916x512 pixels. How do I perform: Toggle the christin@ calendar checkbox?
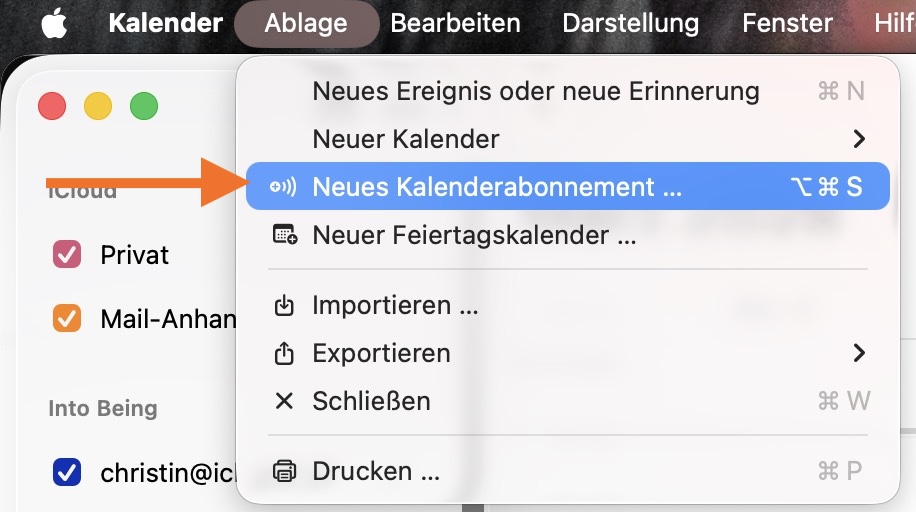66,472
